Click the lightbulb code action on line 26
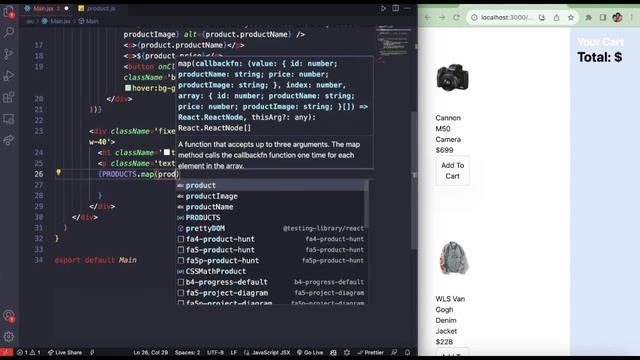Viewport: 640px width, 360px height. coord(58,173)
